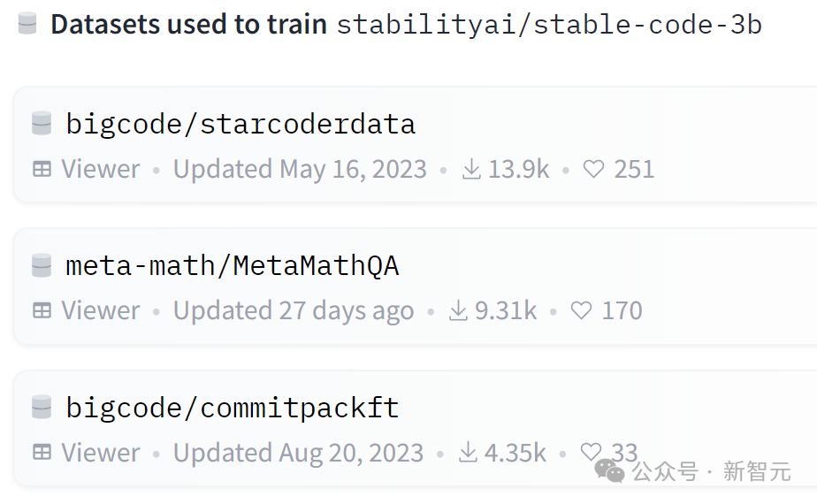817x504 pixels.
Task: Click the Viewer table icon under starcoderdata
Action: coord(42,169)
